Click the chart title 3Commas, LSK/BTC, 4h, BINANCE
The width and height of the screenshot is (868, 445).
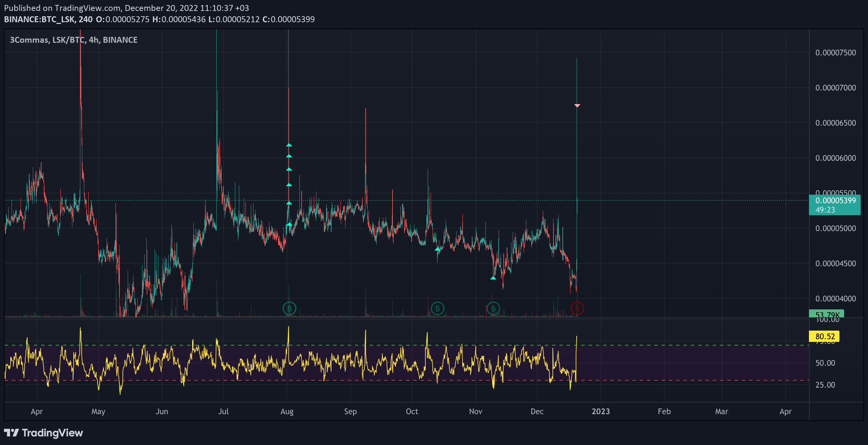(x=74, y=40)
